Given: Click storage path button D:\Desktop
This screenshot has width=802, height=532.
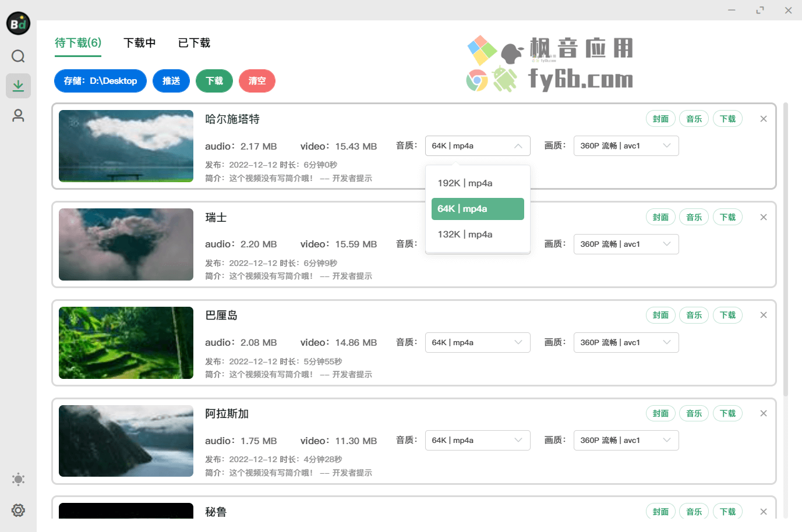Looking at the screenshot, I should point(100,81).
